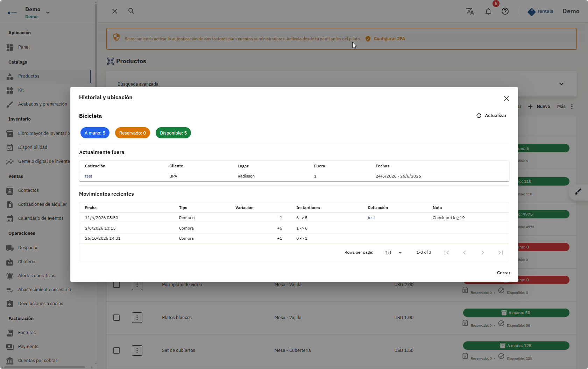This screenshot has width=588, height=369.
Task: Go to the previous page of movements
Action: click(465, 253)
